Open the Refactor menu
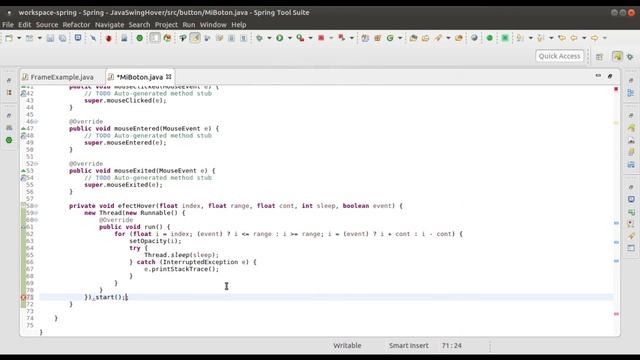The height and width of the screenshot is (360, 640). tap(76, 24)
